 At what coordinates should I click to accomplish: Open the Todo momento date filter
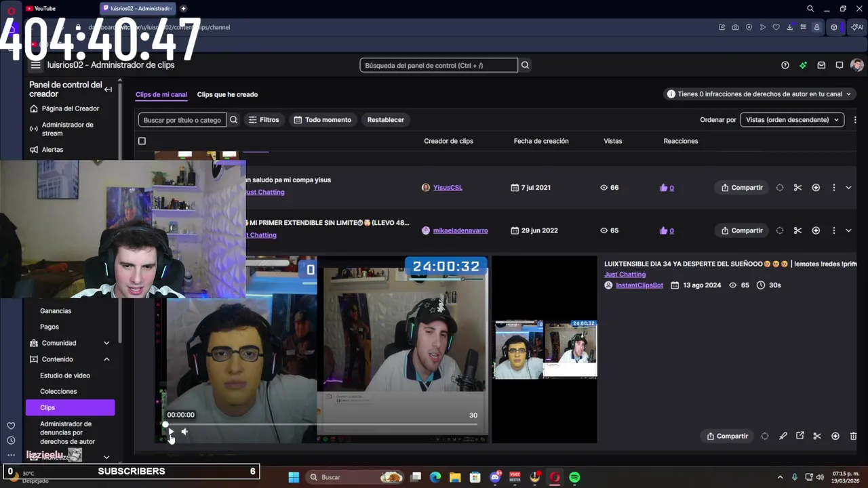coord(322,120)
